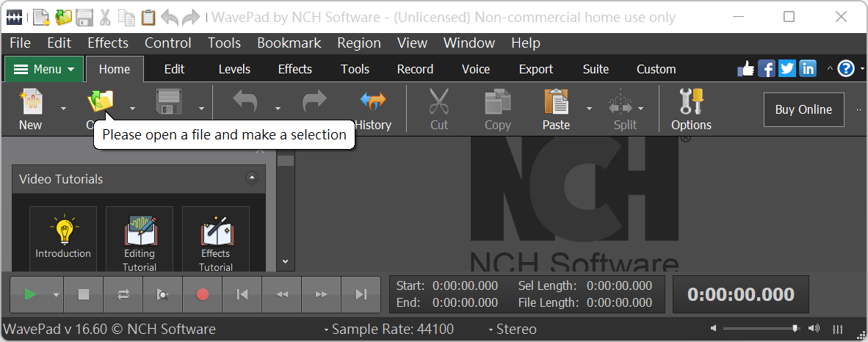Image resolution: width=868 pixels, height=342 pixels.
Task: Click the New file toolbar button
Action: tap(30, 109)
